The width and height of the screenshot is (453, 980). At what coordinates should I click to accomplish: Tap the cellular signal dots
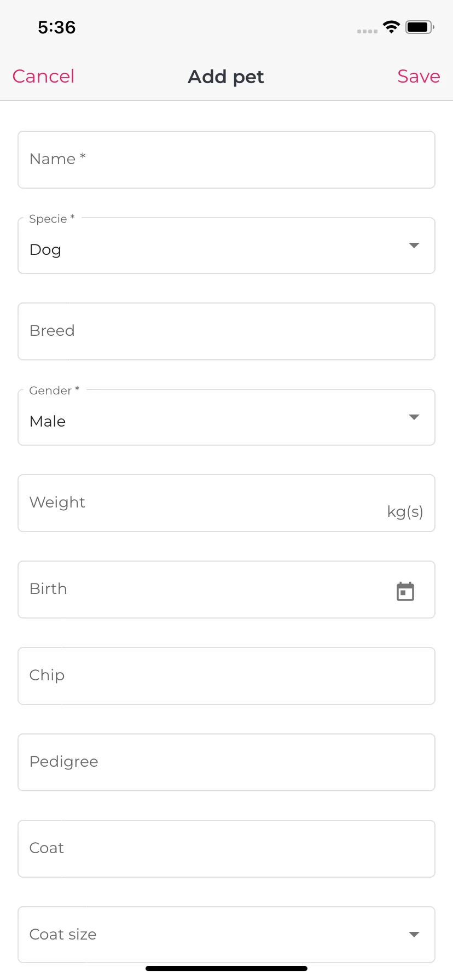[367, 31]
